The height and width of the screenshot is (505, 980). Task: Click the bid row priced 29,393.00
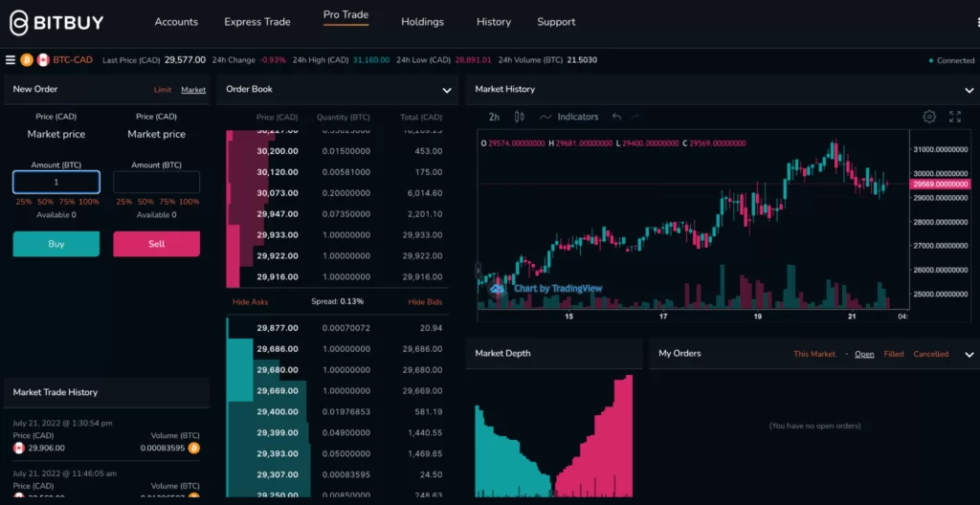pos(337,453)
